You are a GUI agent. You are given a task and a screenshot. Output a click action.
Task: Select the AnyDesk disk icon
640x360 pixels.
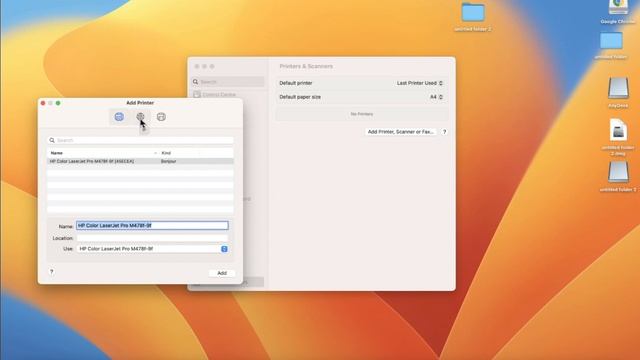click(618, 92)
